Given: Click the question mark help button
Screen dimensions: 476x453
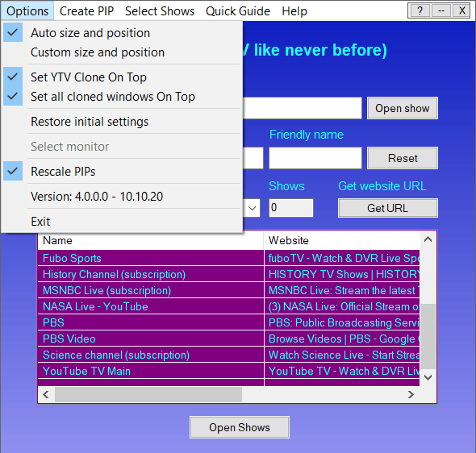Looking at the screenshot, I should pos(420,11).
